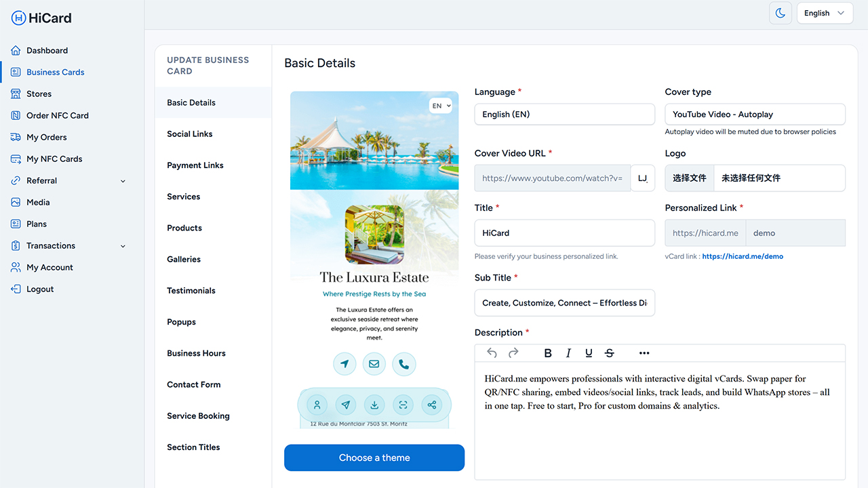The image size is (868, 488).
Task: Open the English site language dropdown
Action: (x=825, y=13)
